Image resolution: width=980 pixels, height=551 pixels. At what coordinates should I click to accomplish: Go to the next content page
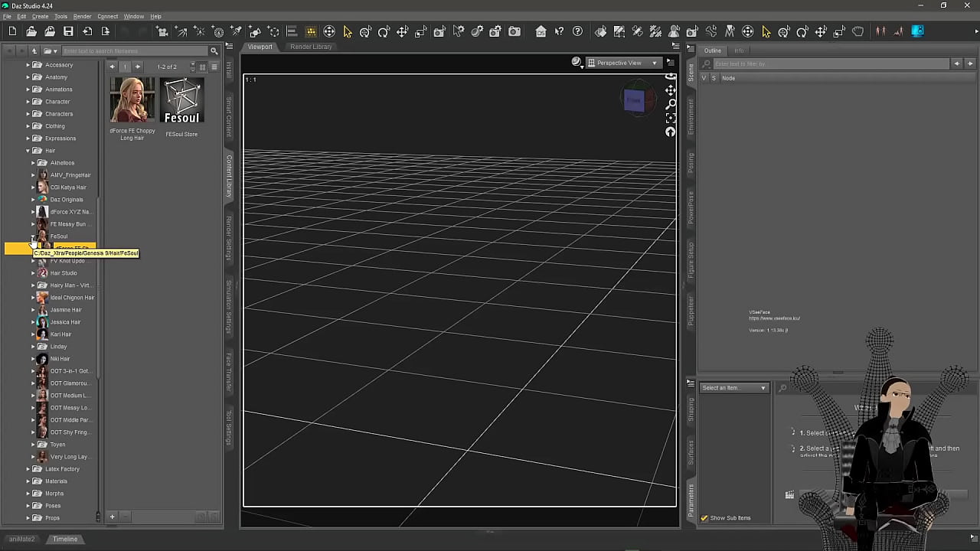coord(138,67)
